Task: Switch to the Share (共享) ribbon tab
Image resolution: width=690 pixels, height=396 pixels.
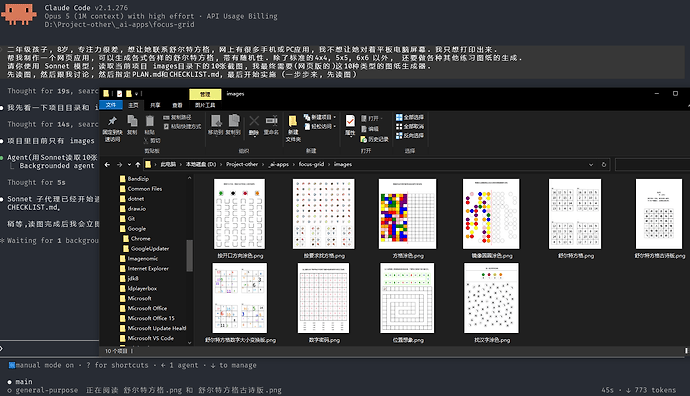Action: pos(155,105)
